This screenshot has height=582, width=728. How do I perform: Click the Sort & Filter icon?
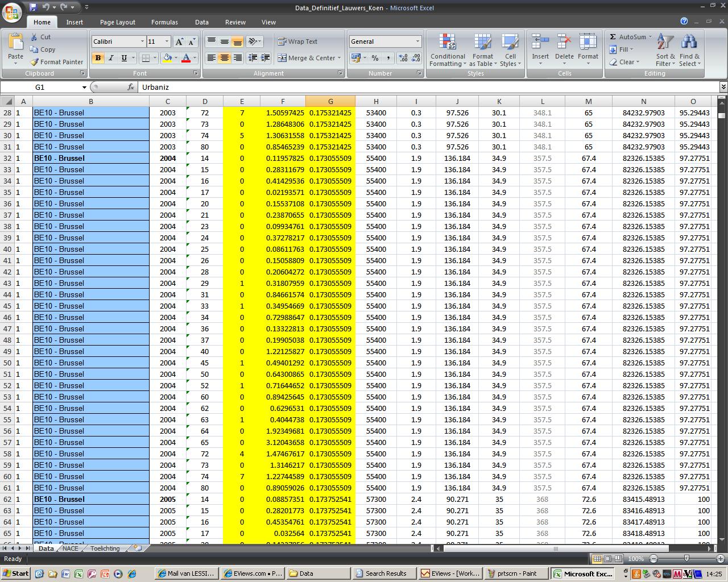[665, 43]
